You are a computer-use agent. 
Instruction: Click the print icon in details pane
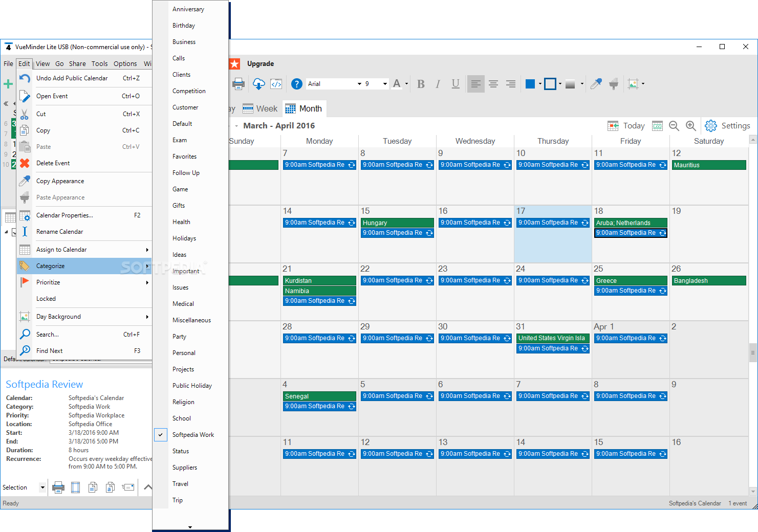(x=58, y=487)
